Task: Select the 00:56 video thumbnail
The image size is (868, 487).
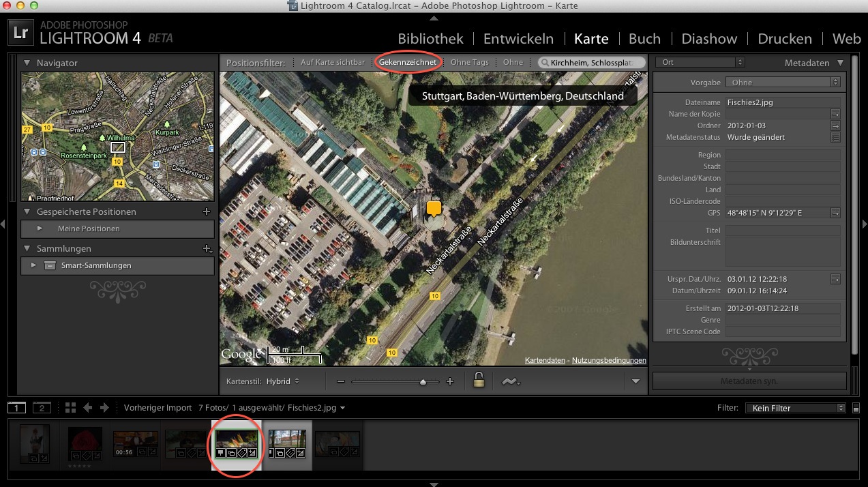Action: coord(136,444)
